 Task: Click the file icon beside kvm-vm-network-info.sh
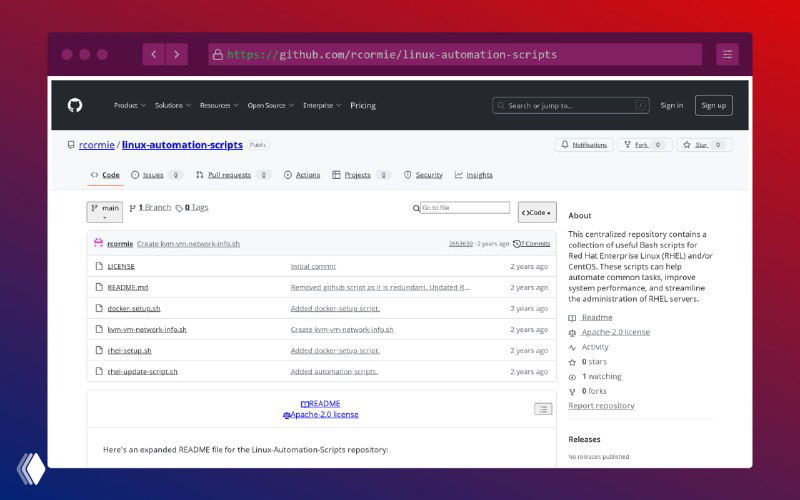pyautogui.click(x=99, y=329)
